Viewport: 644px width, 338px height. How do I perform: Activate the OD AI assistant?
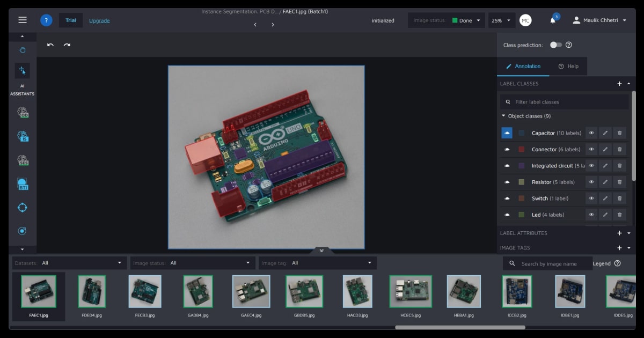click(x=23, y=112)
